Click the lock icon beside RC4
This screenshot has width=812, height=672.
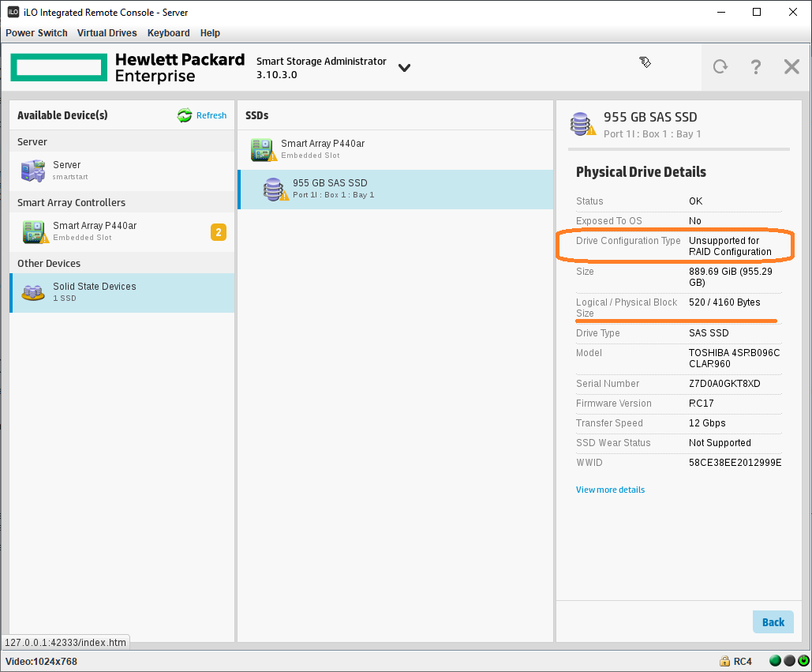coord(724,661)
